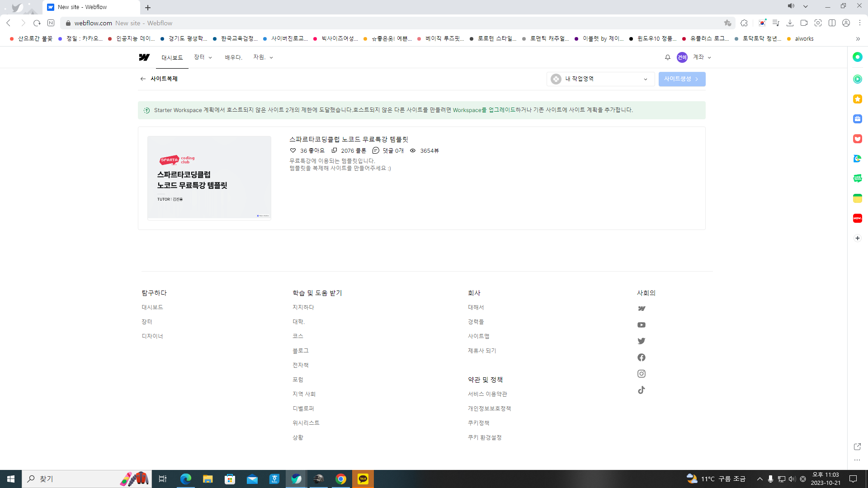Open the YouTube footer icon
Viewport: 868px width, 488px height.
(642, 325)
